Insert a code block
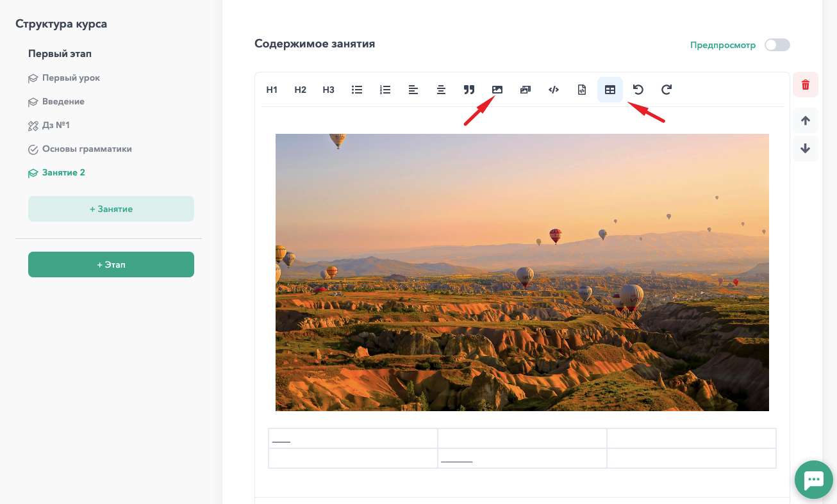This screenshot has width=837, height=504. pyautogui.click(x=554, y=90)
